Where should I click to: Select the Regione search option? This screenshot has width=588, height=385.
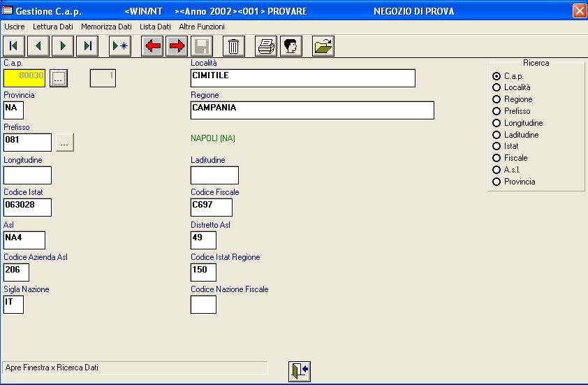[x=497, y=99]
